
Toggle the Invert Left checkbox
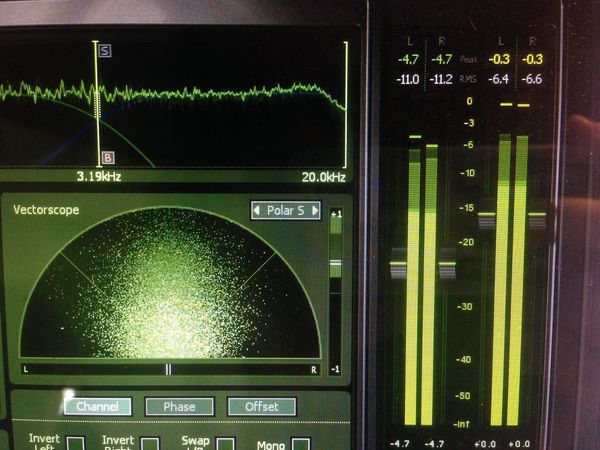[x=76, y=443]
